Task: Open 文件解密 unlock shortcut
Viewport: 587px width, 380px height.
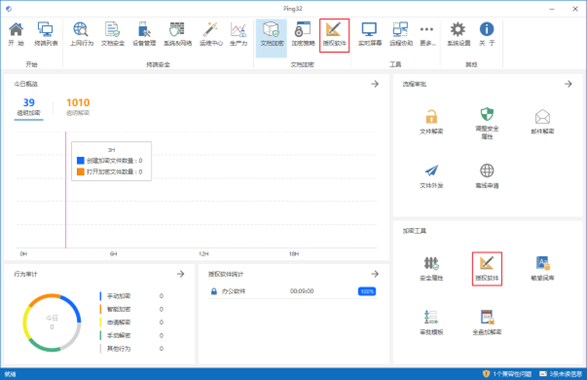Action: (431, 122)
